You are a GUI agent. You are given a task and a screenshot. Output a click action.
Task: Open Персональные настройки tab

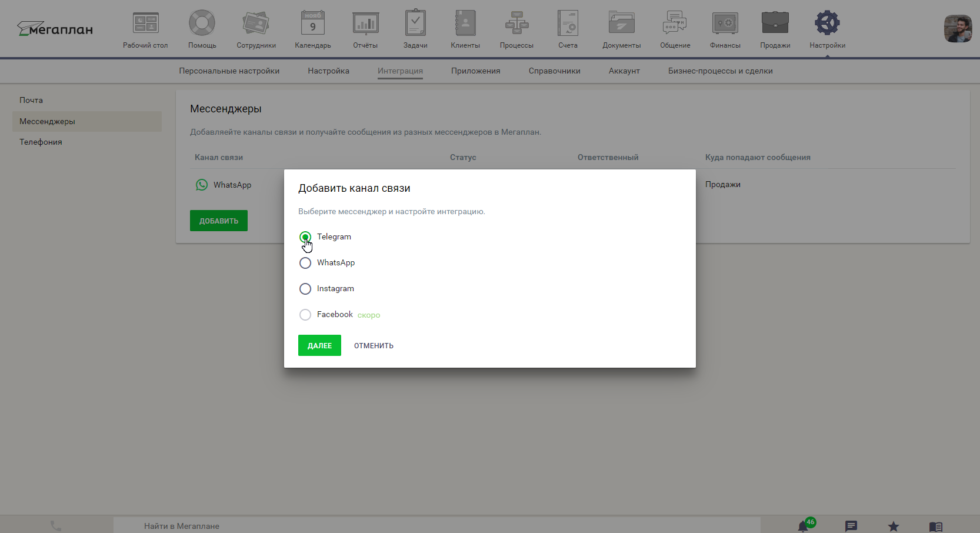pos(229,71)
